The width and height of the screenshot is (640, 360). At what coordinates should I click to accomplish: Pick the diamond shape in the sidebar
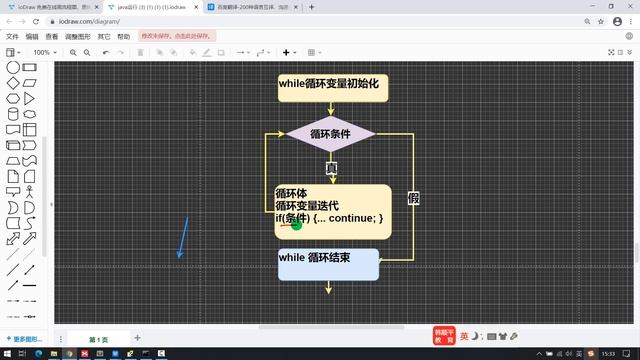point(13,83)
